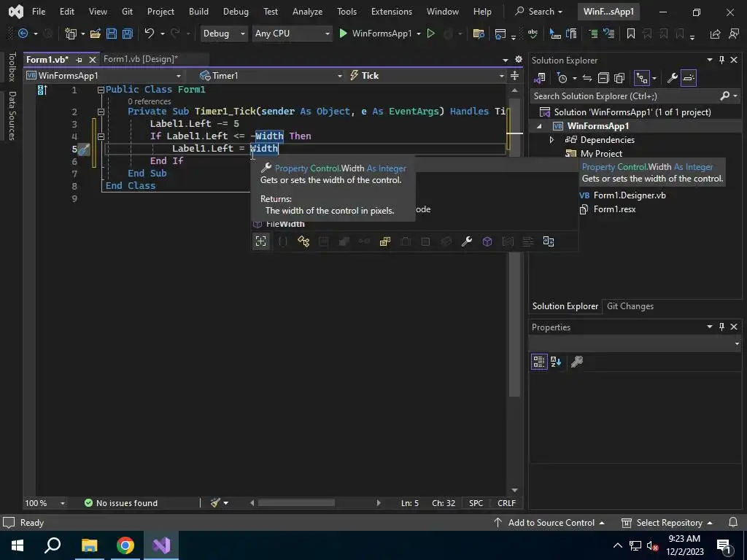Toggle a bookmark on the current line

631,34
